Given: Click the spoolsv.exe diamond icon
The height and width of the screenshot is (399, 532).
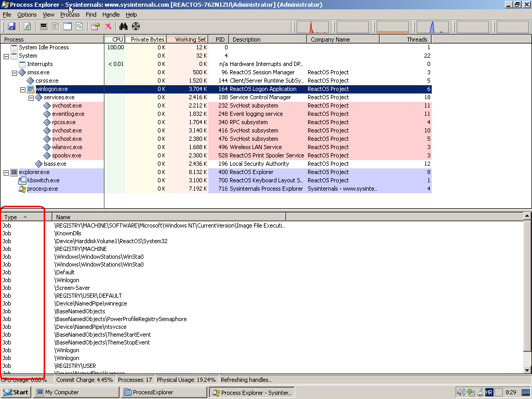Looking at the screenshot, I should pyautogui.click(x=47, y=156).
